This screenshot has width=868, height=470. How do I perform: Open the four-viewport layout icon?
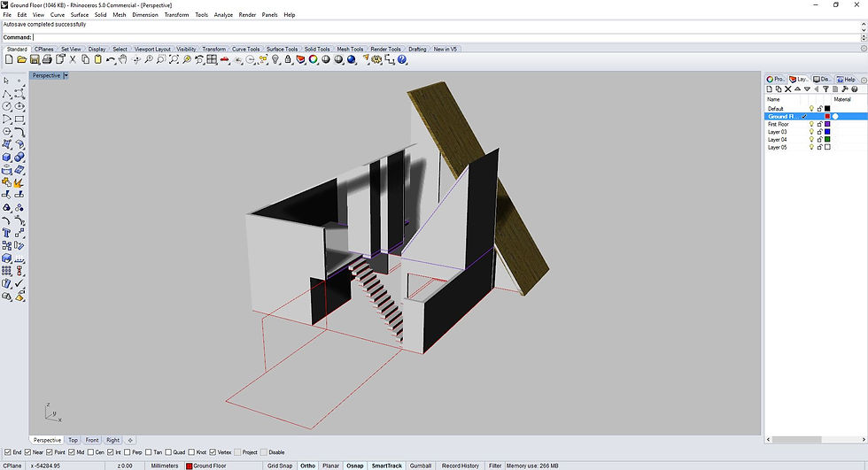point(212,59)
